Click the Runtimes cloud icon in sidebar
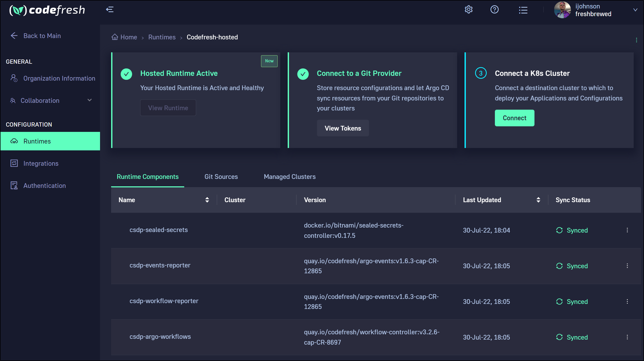Screen dimensions: 644x361 pos(14,141)
